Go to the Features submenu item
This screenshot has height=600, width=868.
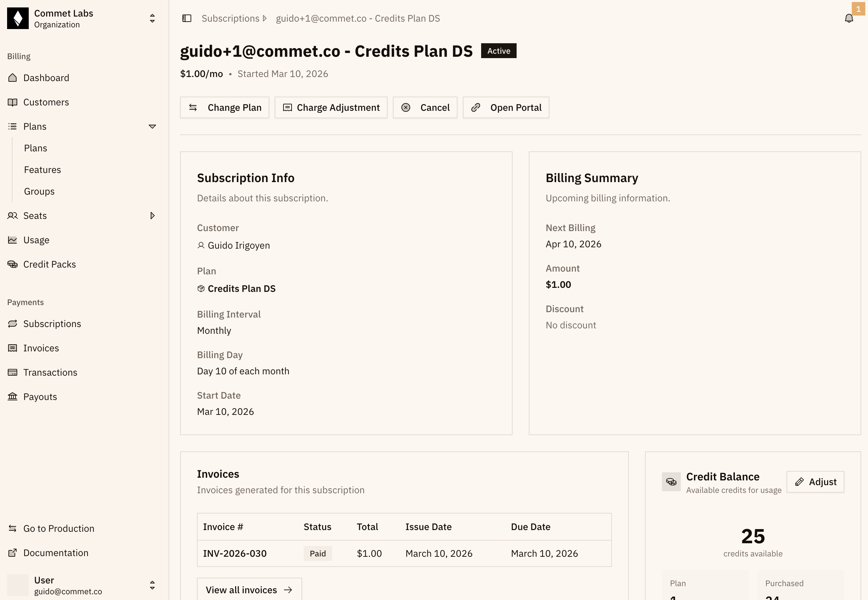(43, 170)
